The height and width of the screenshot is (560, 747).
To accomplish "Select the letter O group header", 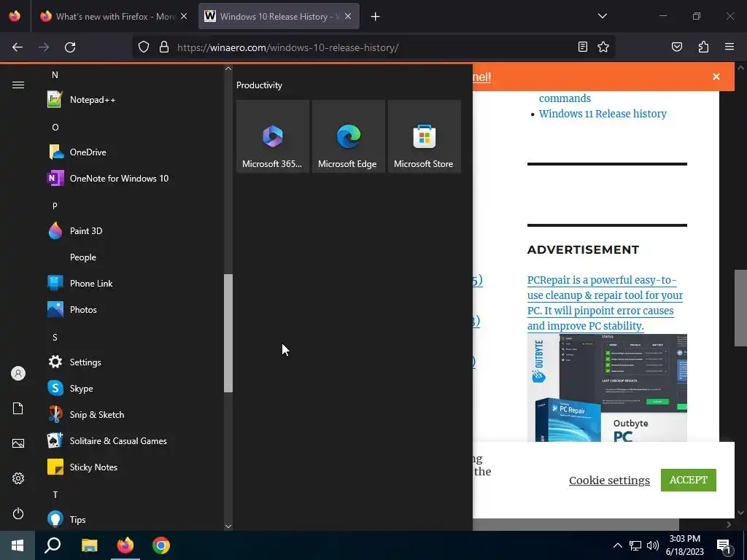I will (x=55, y=127).
